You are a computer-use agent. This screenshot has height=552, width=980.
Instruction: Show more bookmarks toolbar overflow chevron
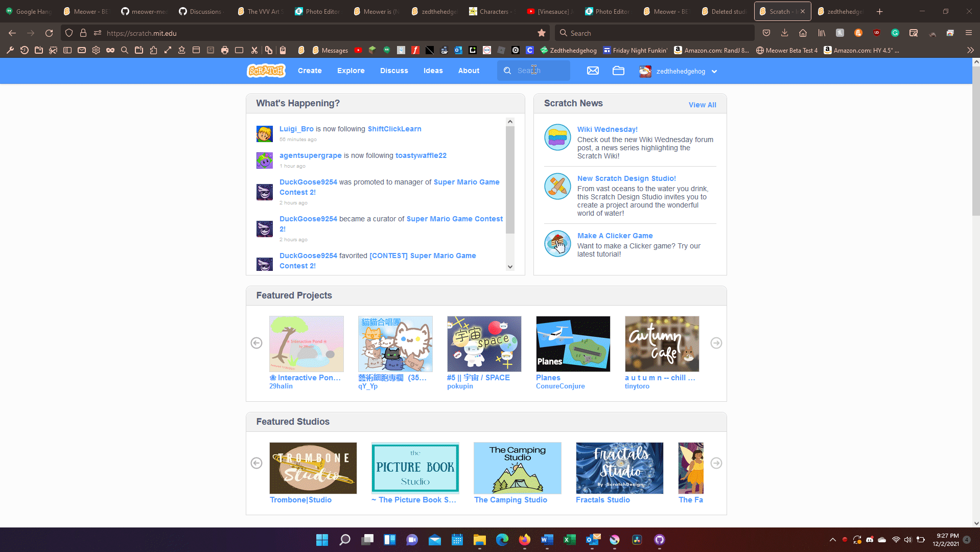tap(970, 50)
